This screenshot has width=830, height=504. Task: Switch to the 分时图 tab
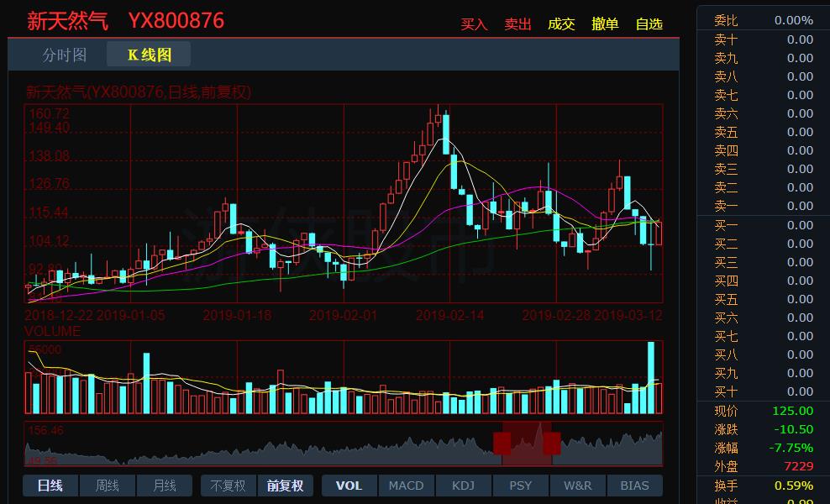65,55
